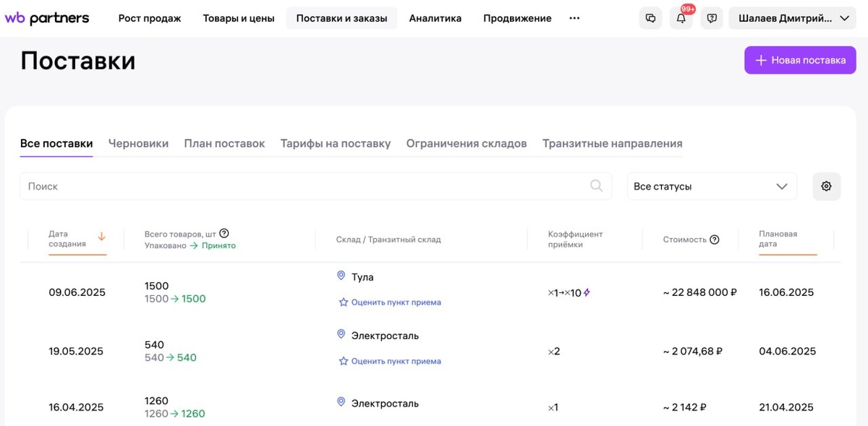Expand the three-dots more menu
This screenshot has height=426, width=868.
coord(574,19)
